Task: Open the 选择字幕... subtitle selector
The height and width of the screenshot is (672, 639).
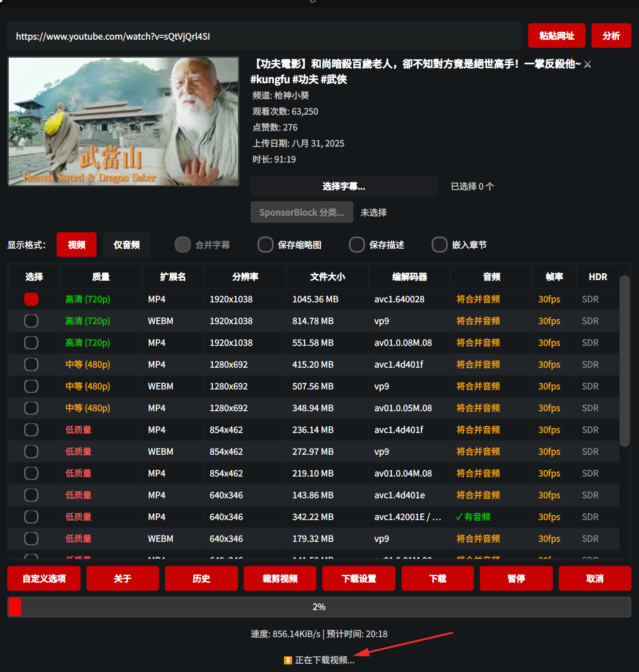Action: [x=344, y=186]
